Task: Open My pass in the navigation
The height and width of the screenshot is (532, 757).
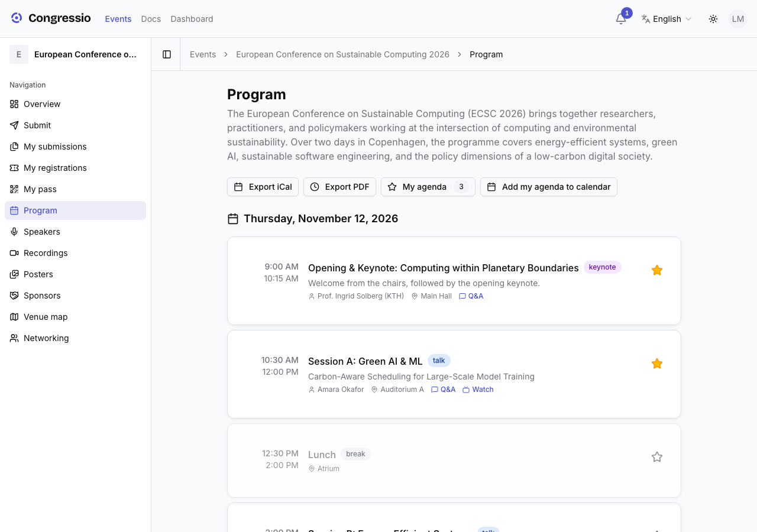Action: [75, 189]
